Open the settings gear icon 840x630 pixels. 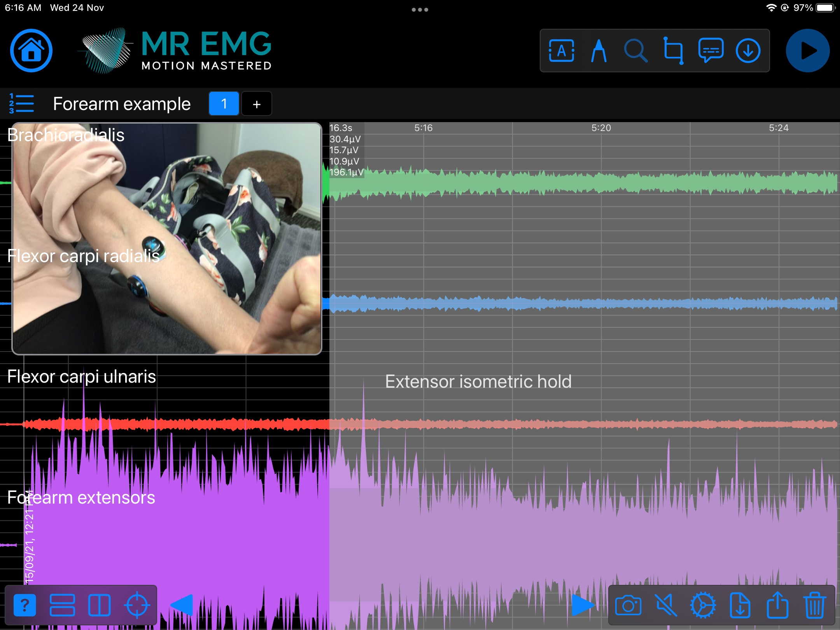pos(703,605)
